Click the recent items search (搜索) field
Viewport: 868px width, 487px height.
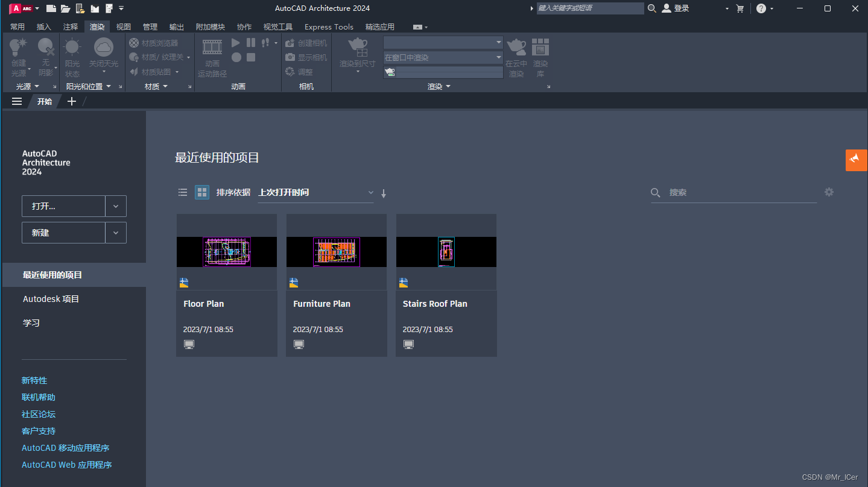coord(734,192)
